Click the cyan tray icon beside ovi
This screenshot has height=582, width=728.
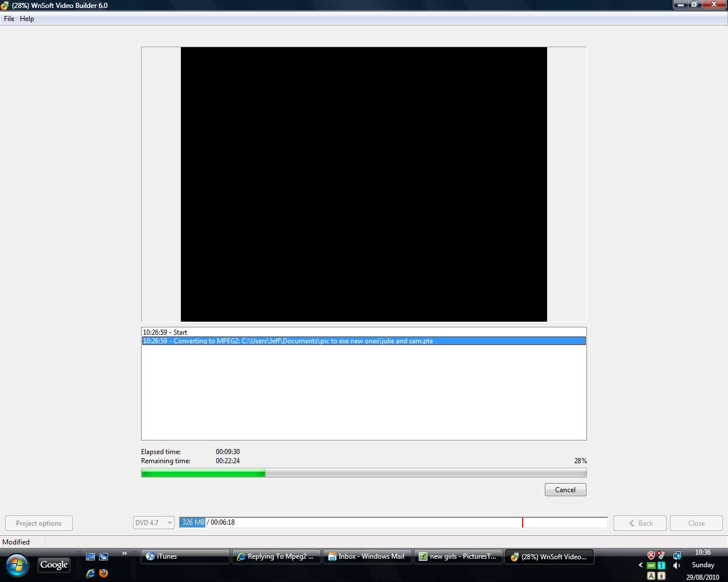[x=661, y=566]
